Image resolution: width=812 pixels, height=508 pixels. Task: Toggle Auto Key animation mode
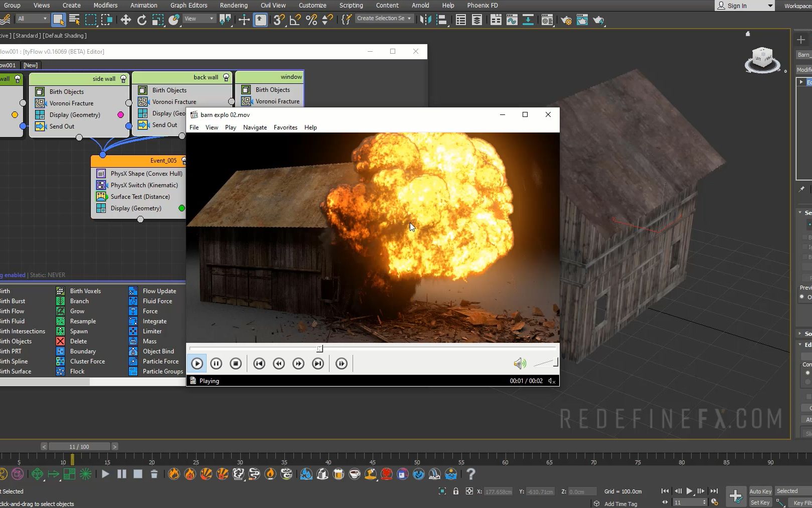pos(760,491)
